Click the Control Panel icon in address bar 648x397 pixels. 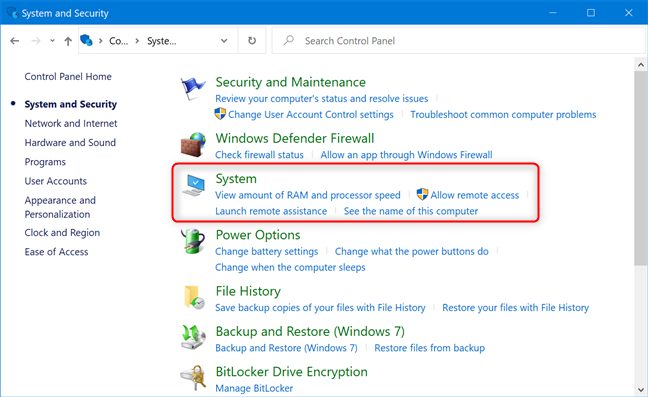[86, 40]
